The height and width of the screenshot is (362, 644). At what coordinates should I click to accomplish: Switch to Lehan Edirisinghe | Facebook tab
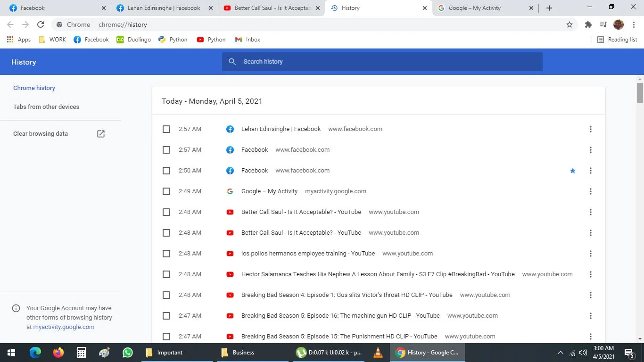(165, 8)
